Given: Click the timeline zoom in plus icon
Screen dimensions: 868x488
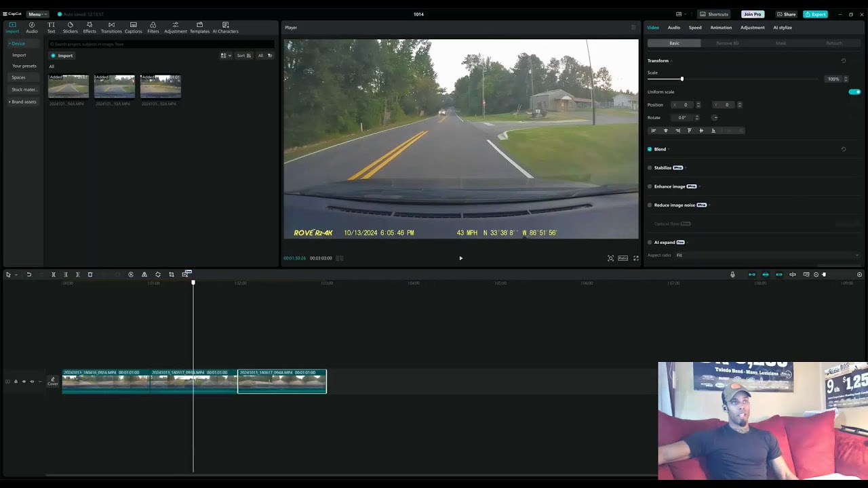Looking at the screenshot, I should coord(859,274).
